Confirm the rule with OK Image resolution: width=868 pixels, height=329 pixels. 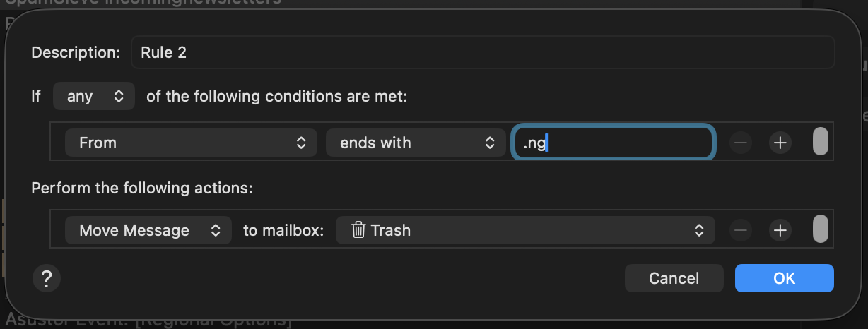pos(785,278)
